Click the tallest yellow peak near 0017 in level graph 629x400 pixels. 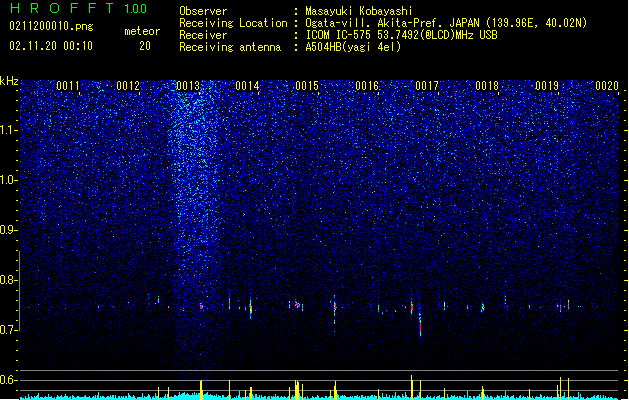(412, 387)
